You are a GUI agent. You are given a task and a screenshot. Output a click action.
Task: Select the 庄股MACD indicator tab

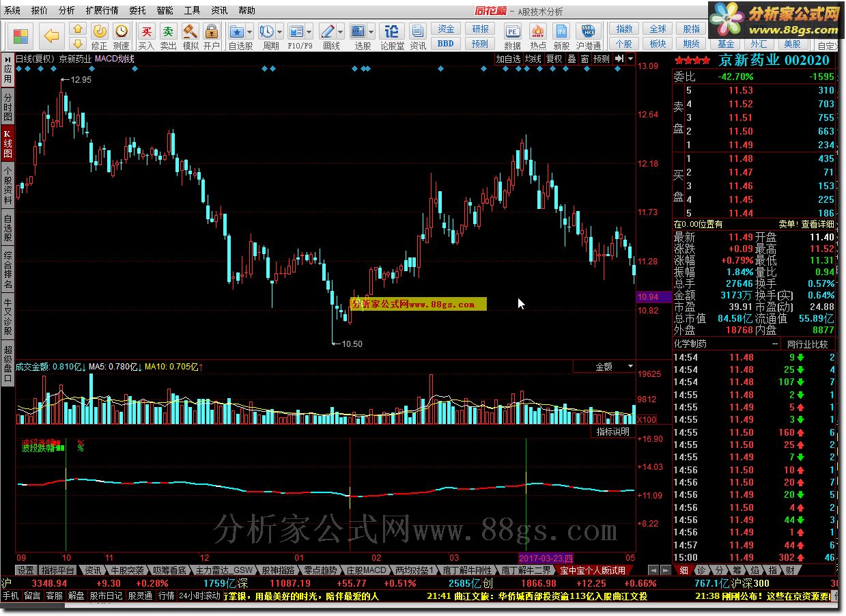click(x=366, y=570)
